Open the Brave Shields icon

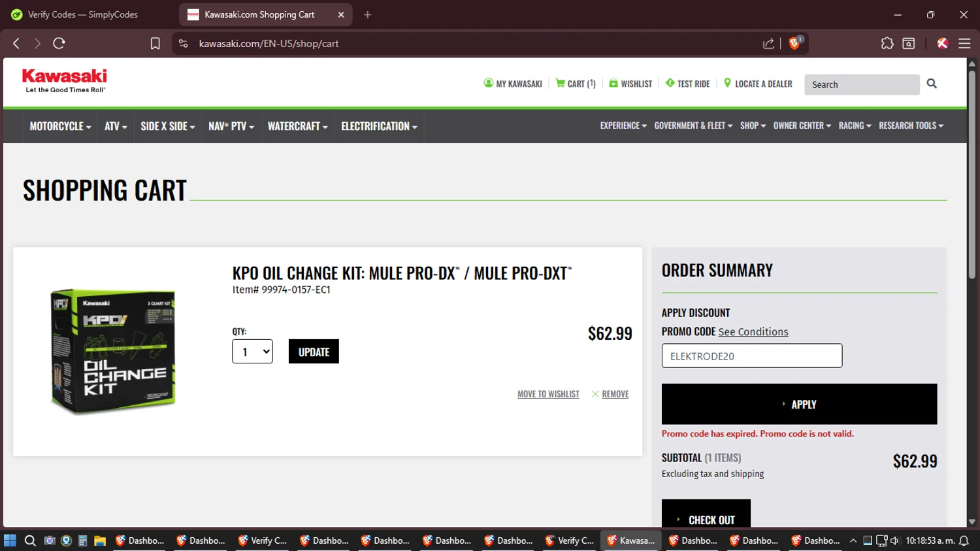pyautogui.click(x=795, y=43)
